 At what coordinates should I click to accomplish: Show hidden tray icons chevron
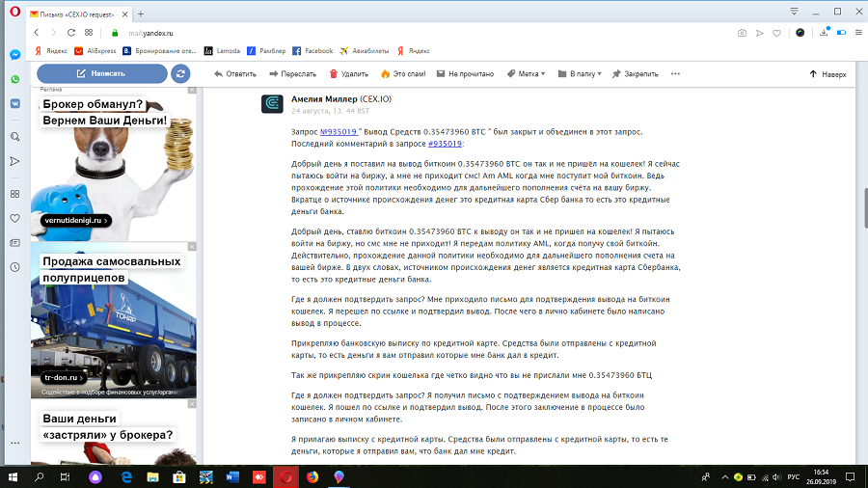[x=724, y=477]
